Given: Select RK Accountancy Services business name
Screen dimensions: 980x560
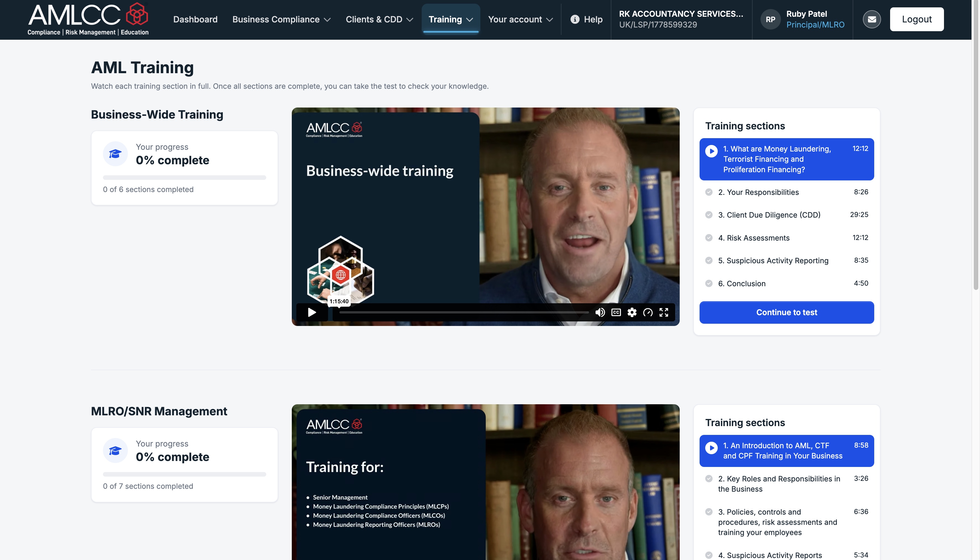Looking at the screenshot, I should 681,14.
